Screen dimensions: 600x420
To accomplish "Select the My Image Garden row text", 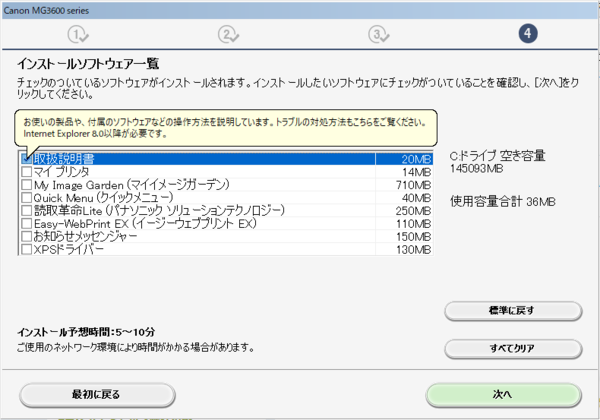I will point(132,184).
